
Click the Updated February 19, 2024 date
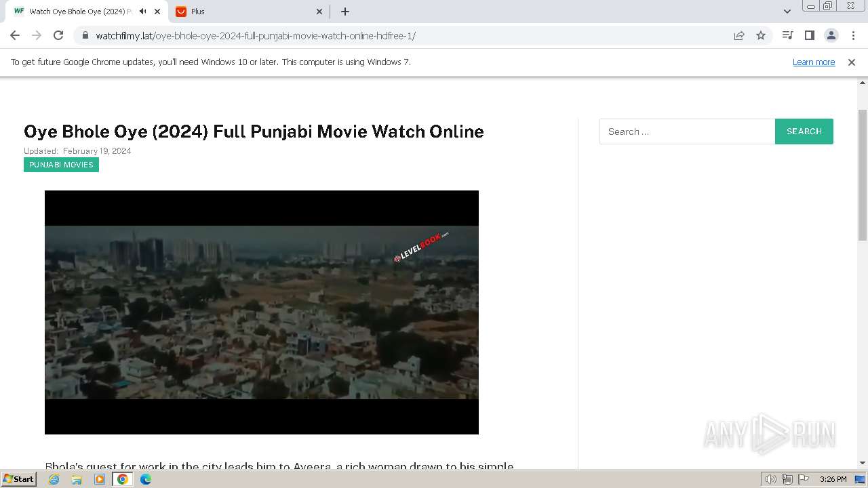coord(77,151)
